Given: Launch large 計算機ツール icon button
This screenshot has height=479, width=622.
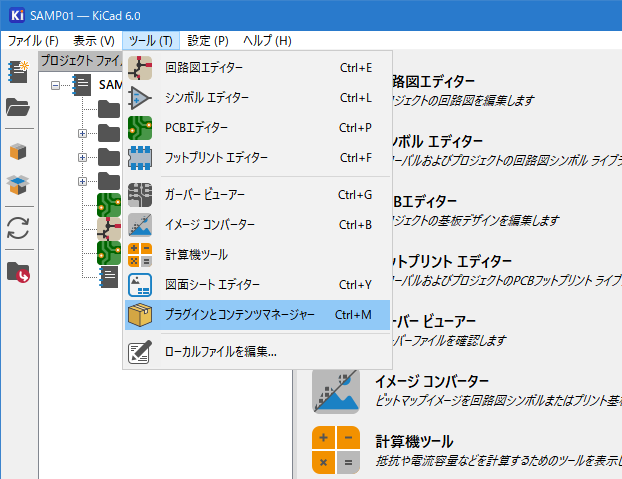Looking at the screenshot, I should tap(336, 450).
